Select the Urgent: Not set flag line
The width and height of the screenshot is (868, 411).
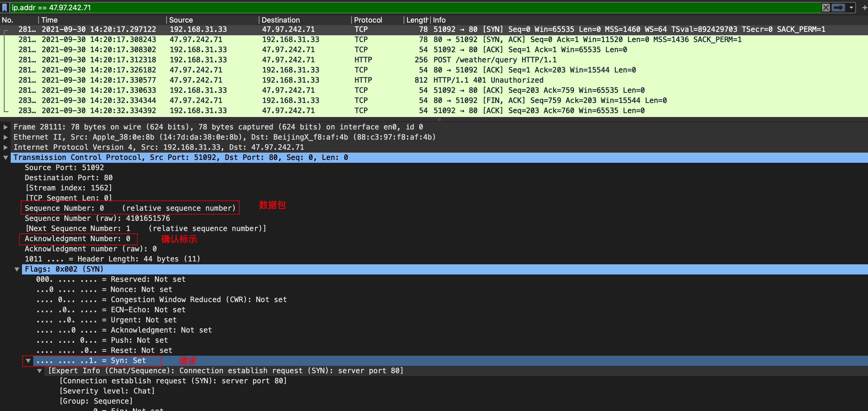click(x=107, y=320)
